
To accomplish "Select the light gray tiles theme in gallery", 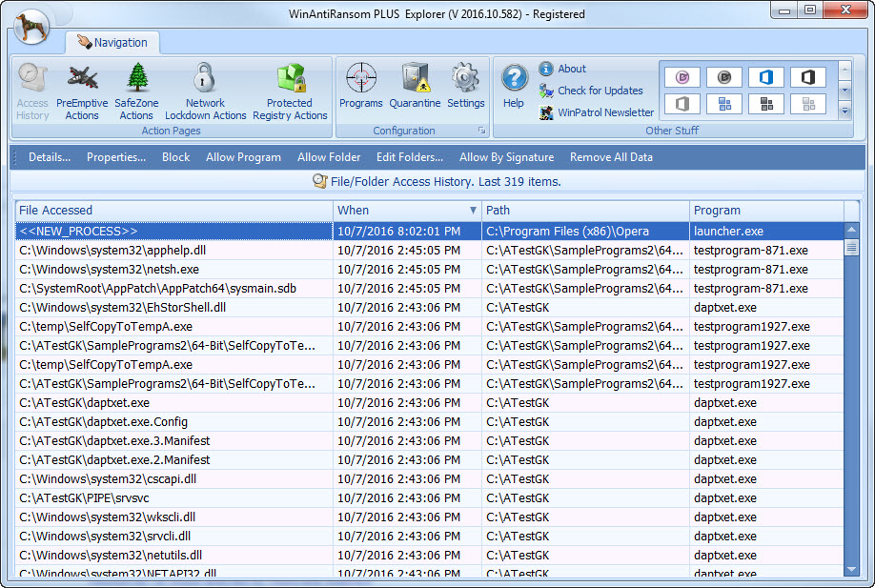I will coord(808,104).
